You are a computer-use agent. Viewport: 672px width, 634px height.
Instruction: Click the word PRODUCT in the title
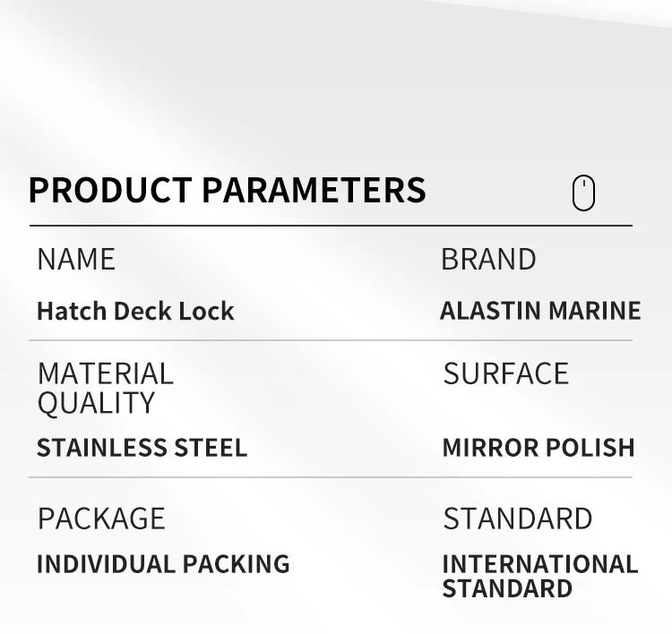pos(110,191)
